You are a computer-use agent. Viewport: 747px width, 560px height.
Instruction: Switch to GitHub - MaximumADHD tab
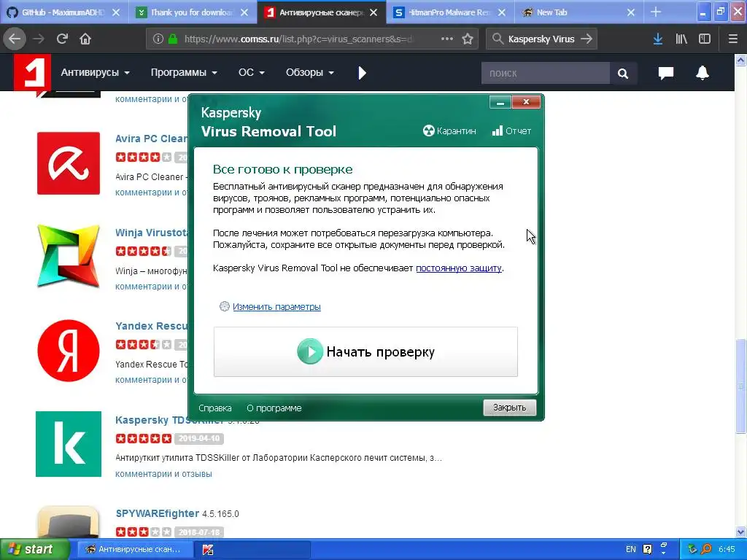pos(64,12)
